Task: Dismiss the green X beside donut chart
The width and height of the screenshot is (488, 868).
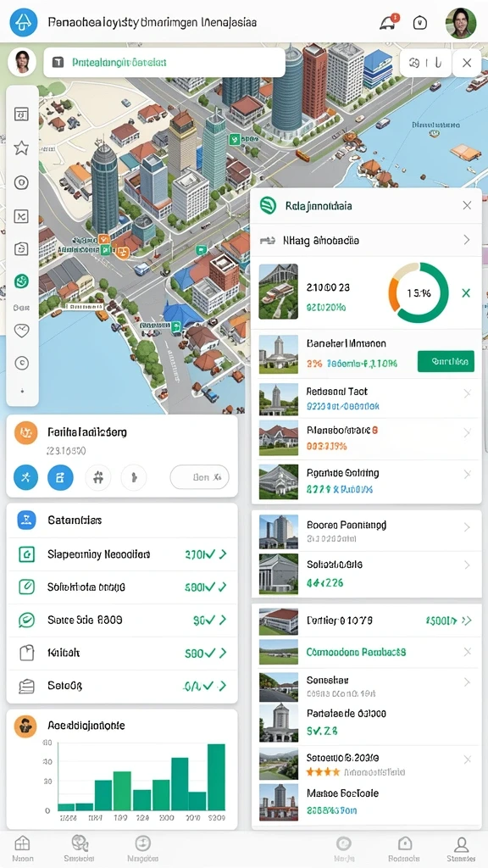Action: [466, 292]
